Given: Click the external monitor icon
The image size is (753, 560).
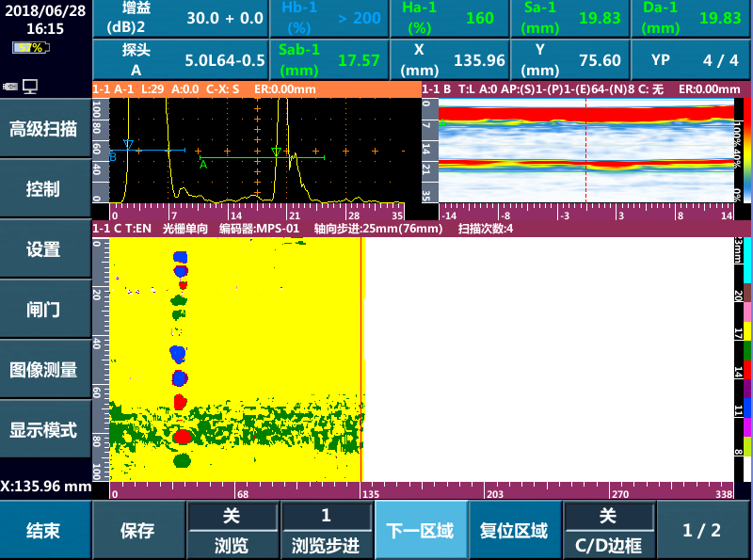Looking at the screenshot, I should tap(29, 85).
